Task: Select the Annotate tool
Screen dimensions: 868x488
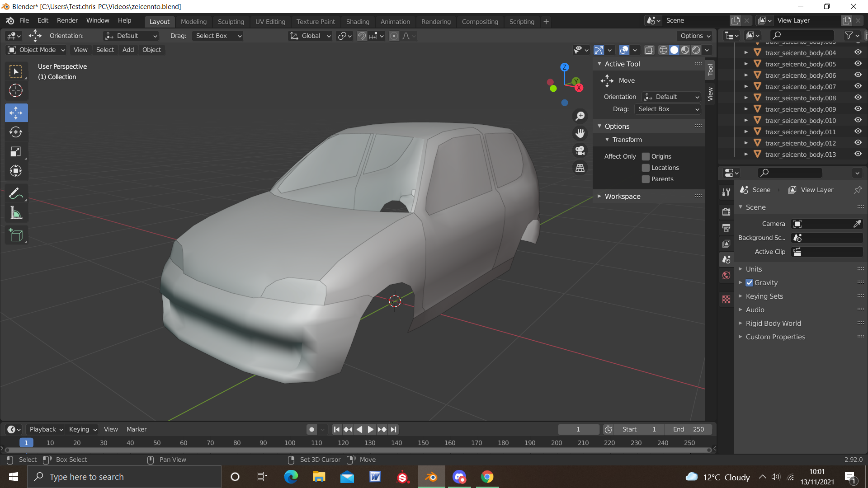Action: (x=16, y=193)
